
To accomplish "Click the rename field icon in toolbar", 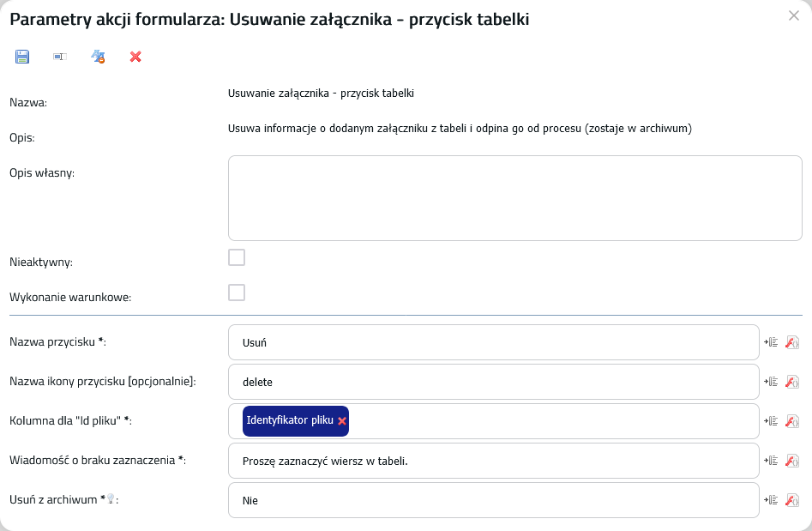I will click(x=60, y=57).
